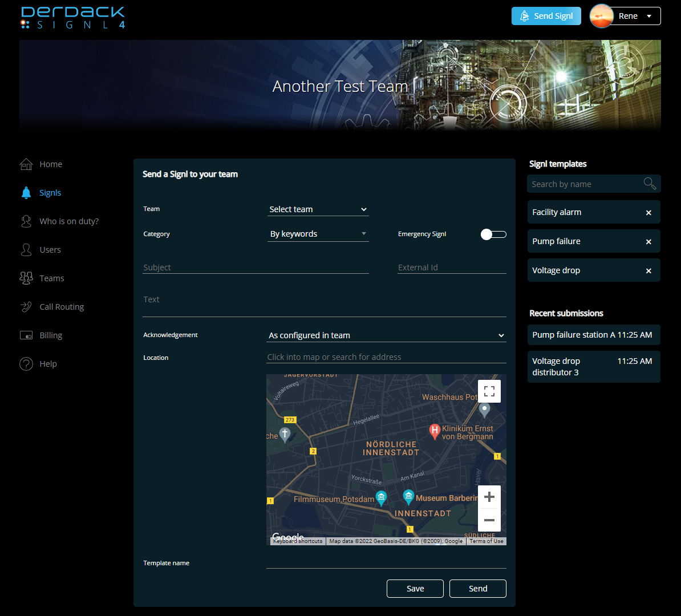Click the Subject input field

coord(256,268)
